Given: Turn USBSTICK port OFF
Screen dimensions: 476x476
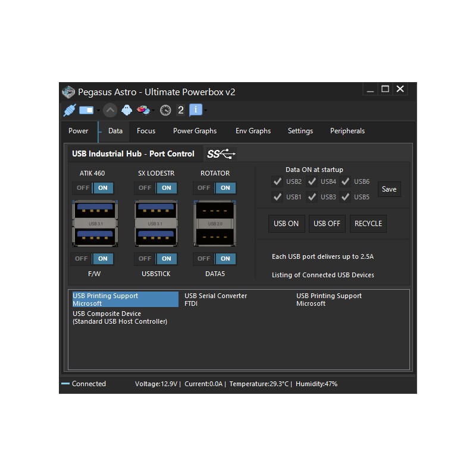Looking at the screenshot, I should 145,259.
